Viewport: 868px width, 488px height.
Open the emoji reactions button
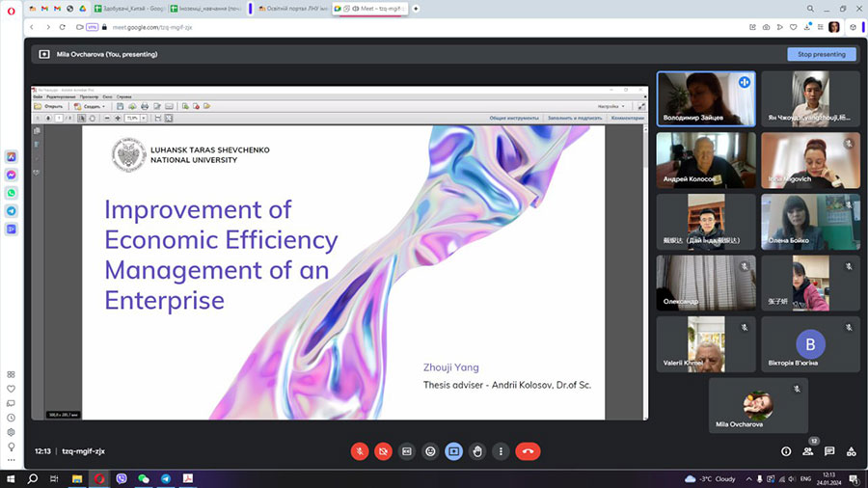[430, 450]
